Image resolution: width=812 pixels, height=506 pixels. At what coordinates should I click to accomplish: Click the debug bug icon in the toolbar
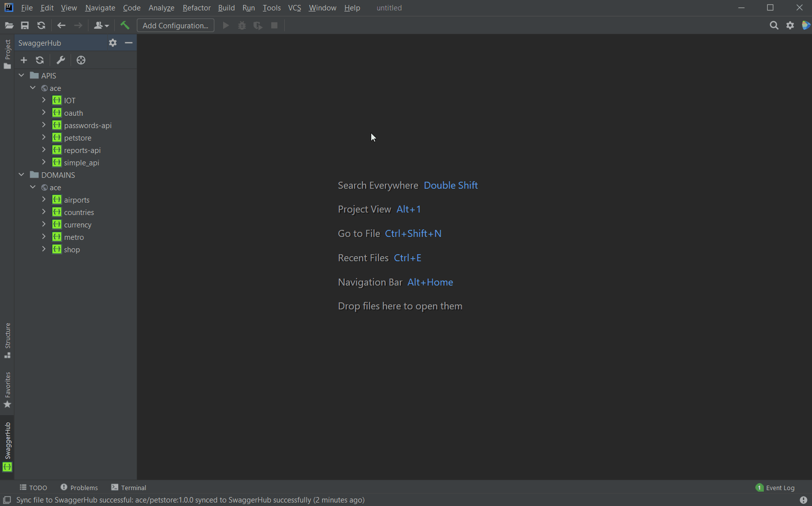coord(242,25)
